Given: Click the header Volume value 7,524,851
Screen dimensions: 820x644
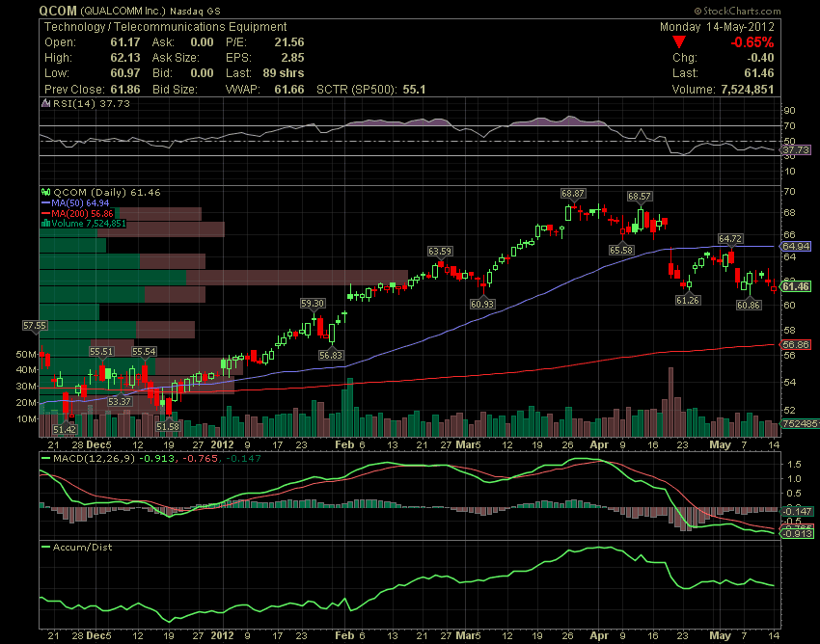Looking at the screenshot, I should 748,90.
